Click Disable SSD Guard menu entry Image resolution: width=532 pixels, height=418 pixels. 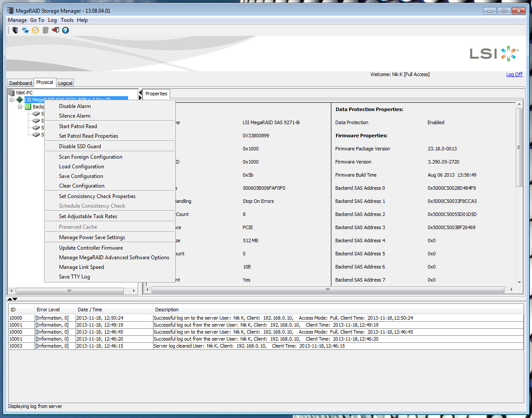[x=80, y=146]
